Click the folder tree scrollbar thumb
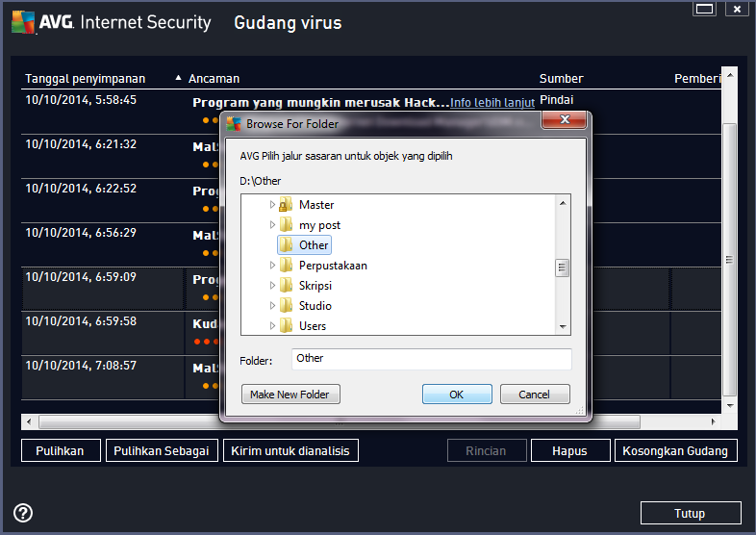Viewport: 756px width, 535px height. pyautogui.click(x=562, y=267)
